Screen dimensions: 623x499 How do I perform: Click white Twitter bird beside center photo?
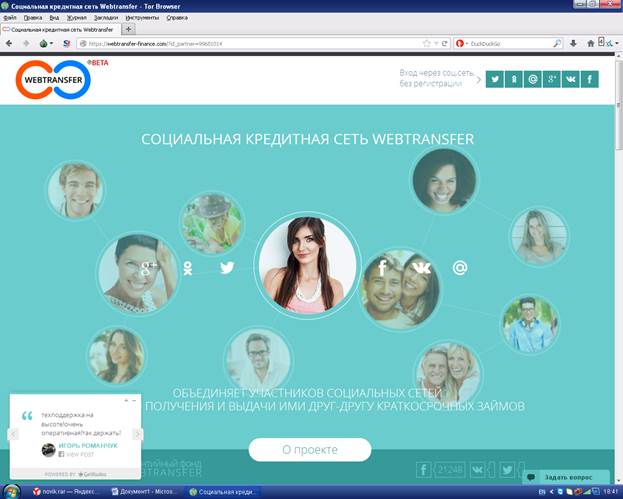point(227,268)
